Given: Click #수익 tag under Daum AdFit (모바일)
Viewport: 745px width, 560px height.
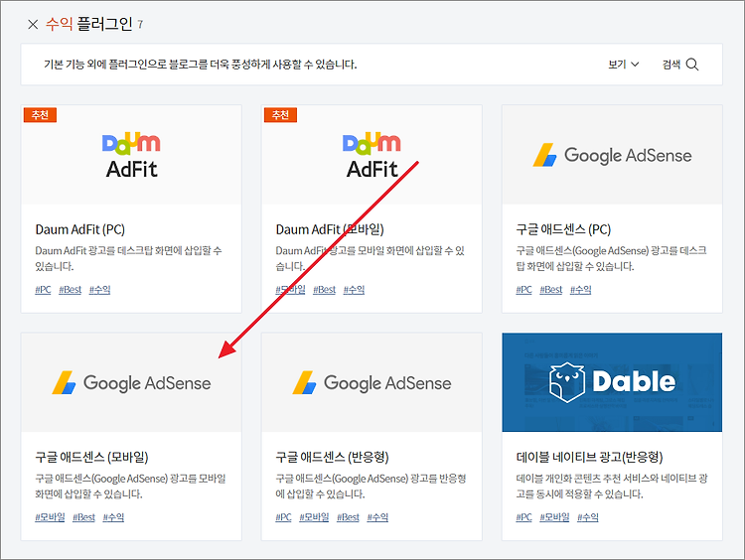Looking at the screenshot, I should click(354, 290).
